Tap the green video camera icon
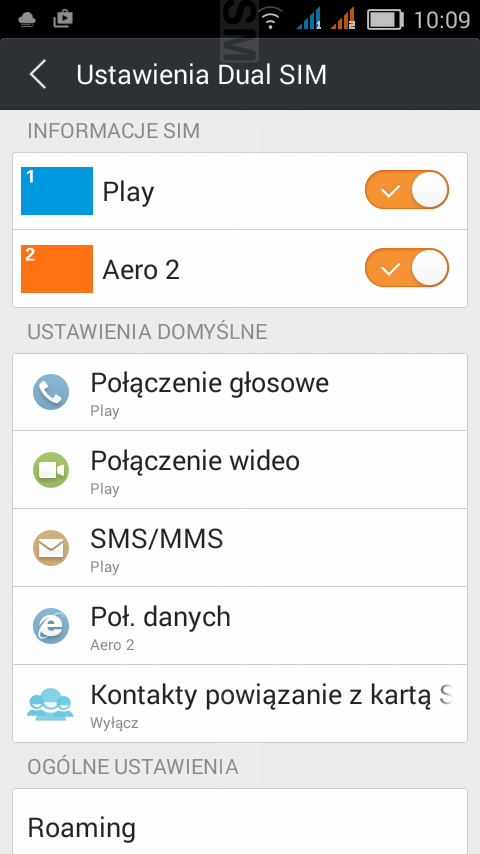Viewport: 480px width, 854px height. 51,469
